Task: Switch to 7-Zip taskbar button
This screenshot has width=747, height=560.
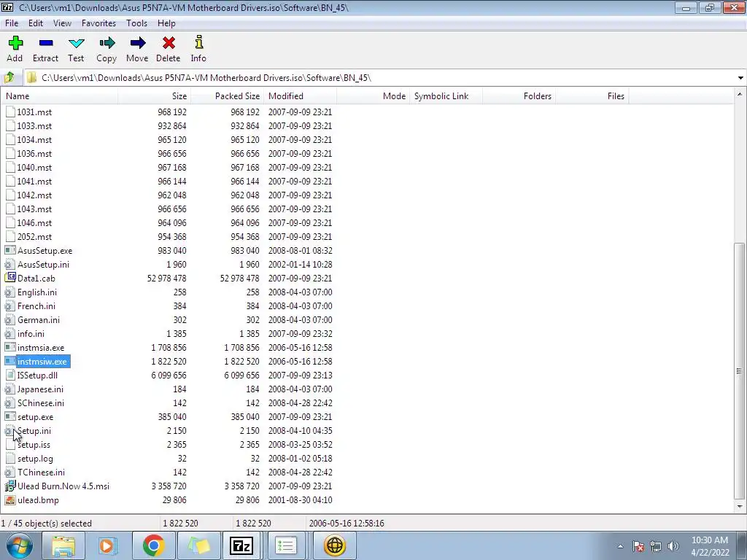Action: (x=241, y=545)
